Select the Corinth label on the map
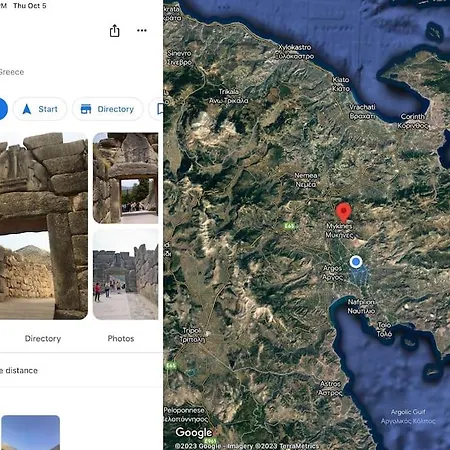The width and height of the screenshot is (450, 450). [x=413, y=121]
